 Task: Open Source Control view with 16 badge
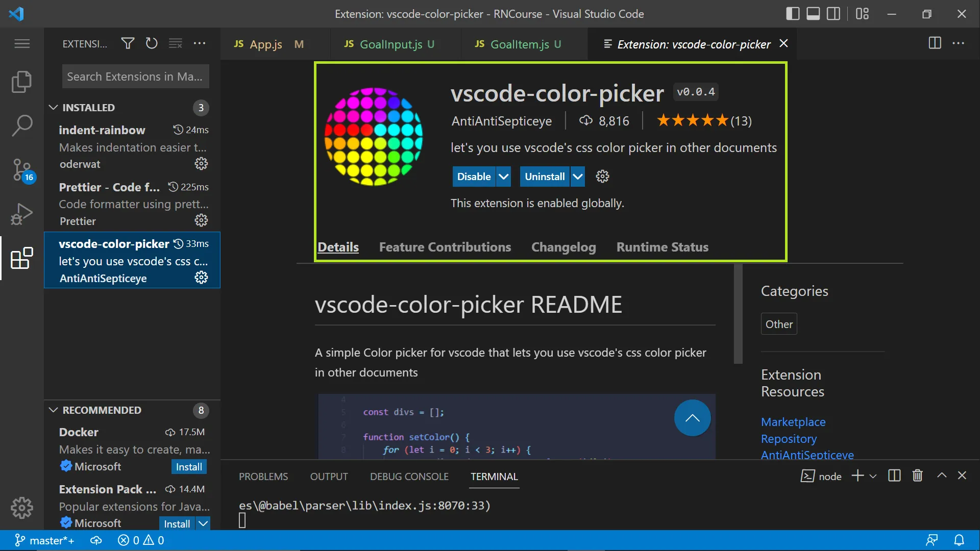21,169
